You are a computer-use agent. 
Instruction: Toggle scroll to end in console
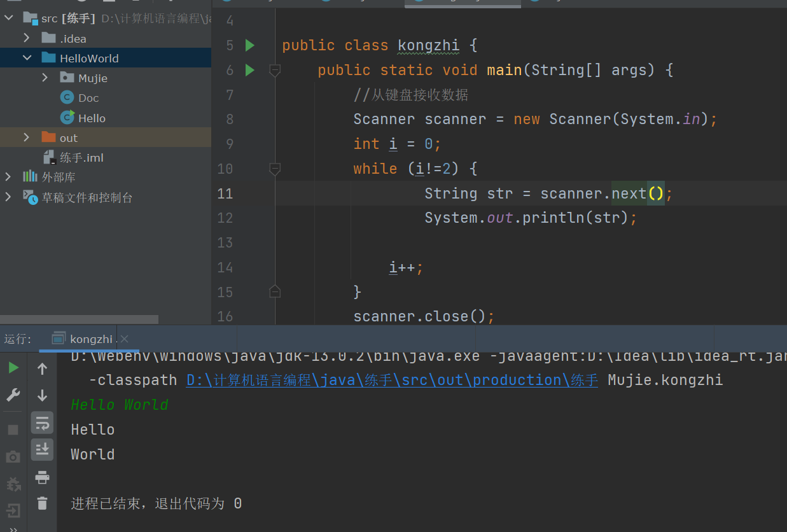click(x=43, y=449)
